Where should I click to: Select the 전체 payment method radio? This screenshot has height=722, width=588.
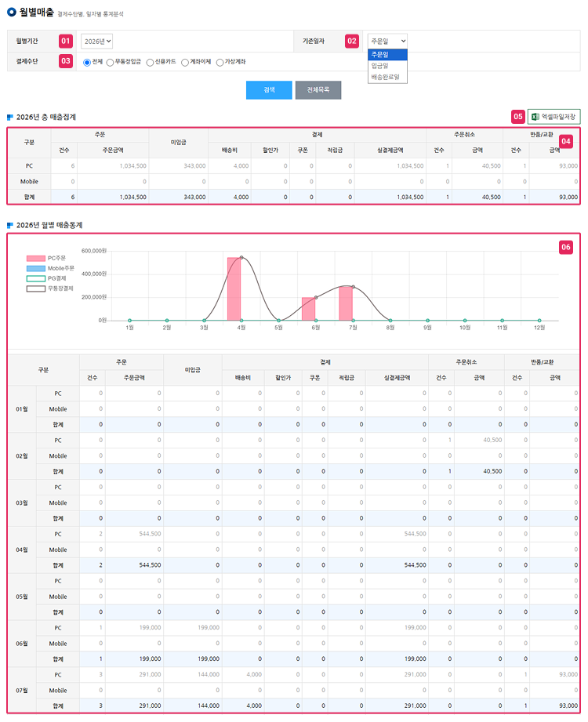click(86, 62)
